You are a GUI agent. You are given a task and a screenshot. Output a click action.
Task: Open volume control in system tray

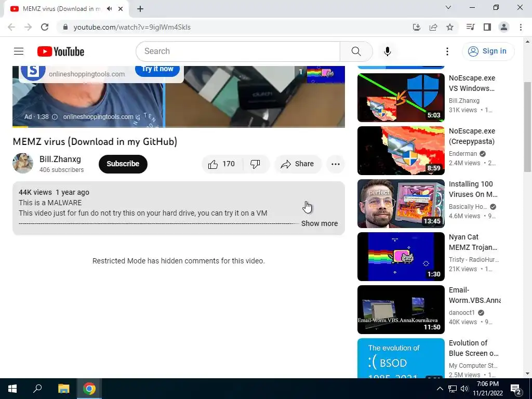(x=464, y=389)
